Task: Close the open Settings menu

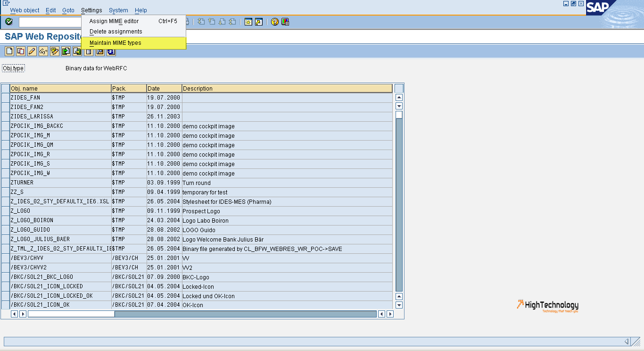Action: [91, 10]
